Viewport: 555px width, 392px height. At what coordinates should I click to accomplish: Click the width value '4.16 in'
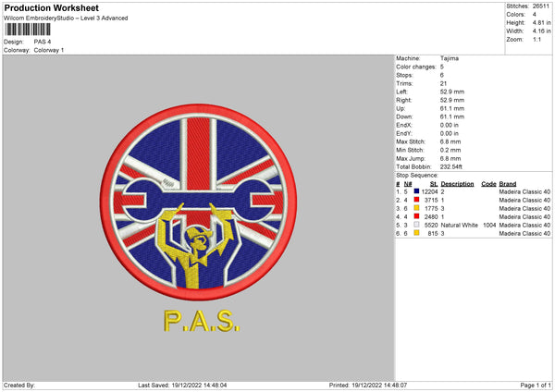point(541,31)
